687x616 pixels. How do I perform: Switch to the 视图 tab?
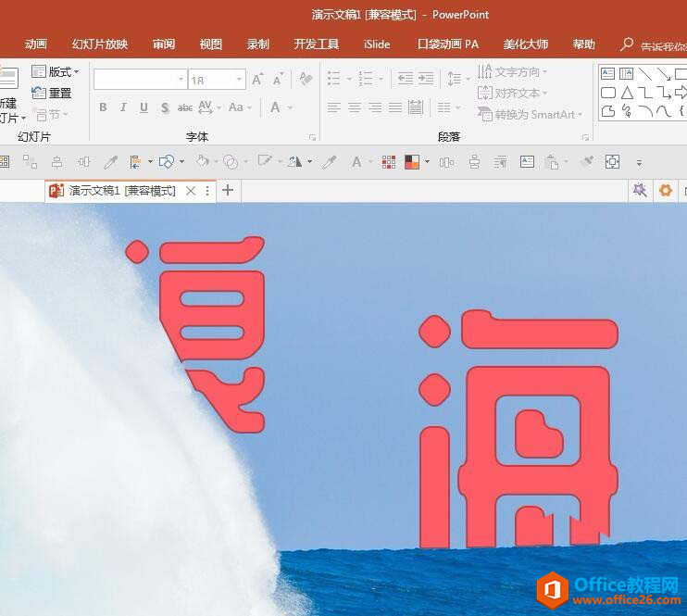[x=211, y=44]
